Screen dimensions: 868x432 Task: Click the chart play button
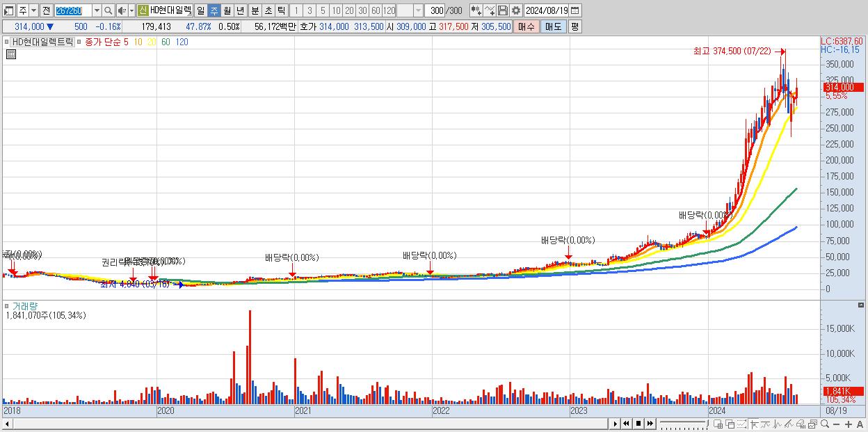click(x=616, y=424)
